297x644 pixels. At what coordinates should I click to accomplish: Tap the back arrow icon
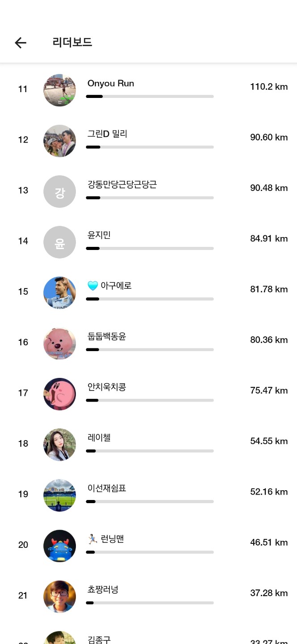pyautogui.click(x=21, y=42)
